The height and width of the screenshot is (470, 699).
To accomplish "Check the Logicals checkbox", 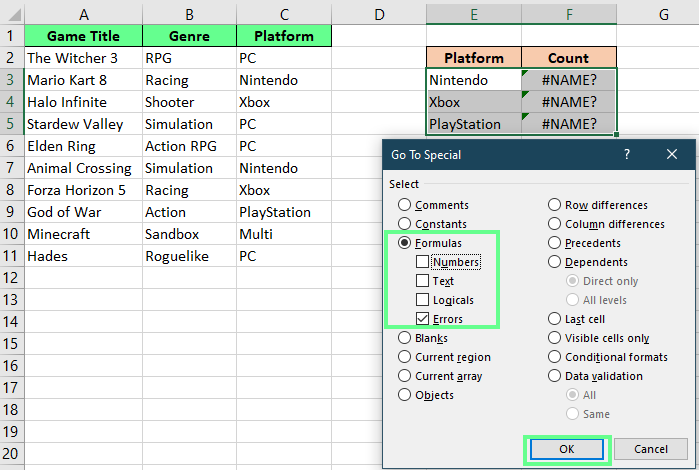I will [x=423, y=300].
